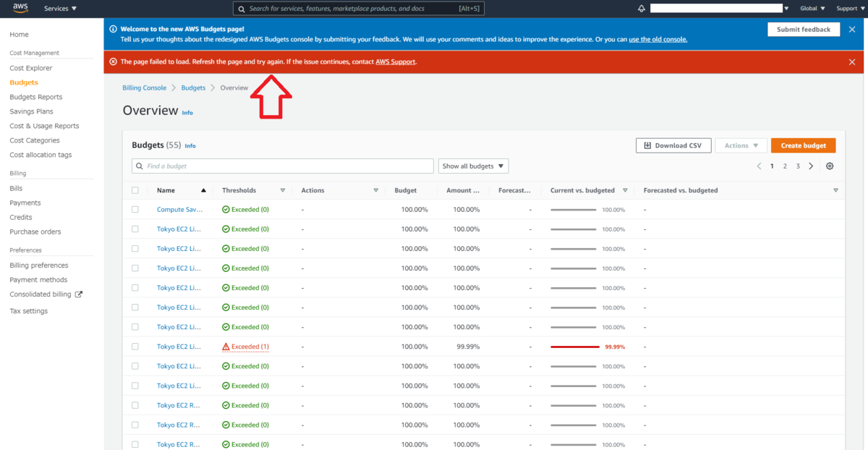
Task: Dismiss the red page failed error banner
Action: coord(852,62)
